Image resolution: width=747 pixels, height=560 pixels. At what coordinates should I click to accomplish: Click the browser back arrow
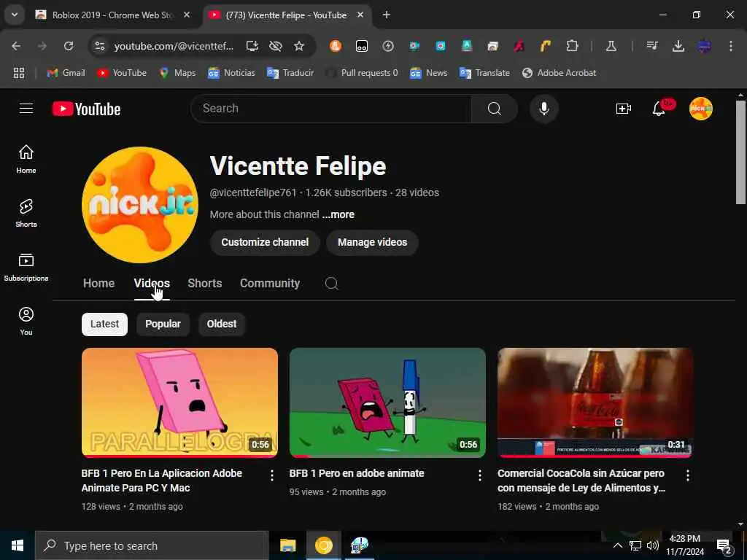(16, 46)
